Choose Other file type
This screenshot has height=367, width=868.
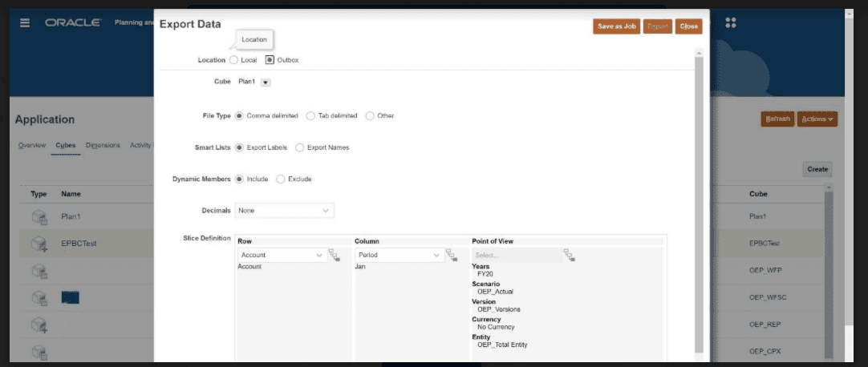click(370, 116)
